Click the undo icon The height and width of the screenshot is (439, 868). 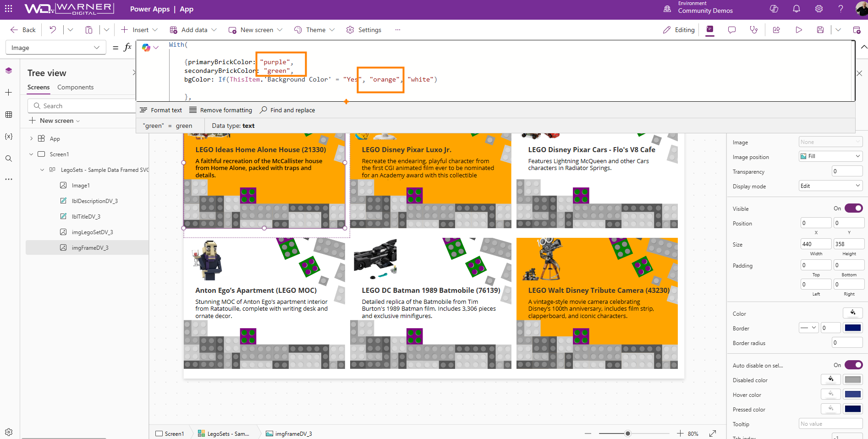pos(53,30)
